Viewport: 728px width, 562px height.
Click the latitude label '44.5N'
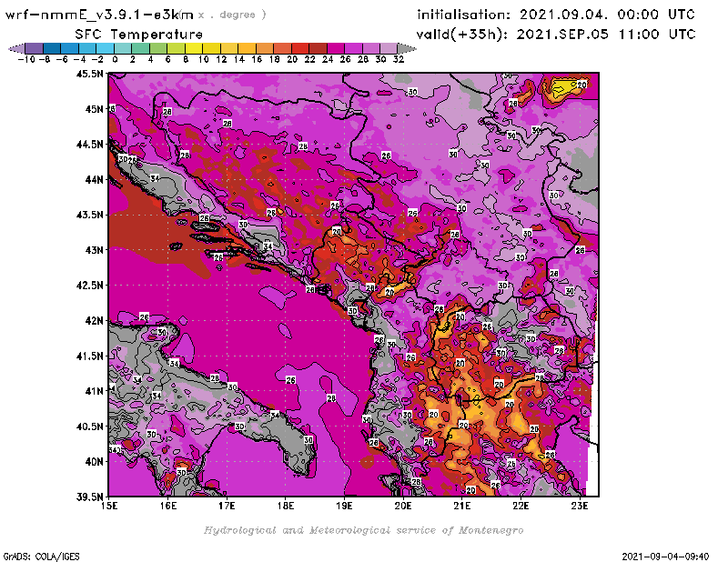click(x=90, y=145)
